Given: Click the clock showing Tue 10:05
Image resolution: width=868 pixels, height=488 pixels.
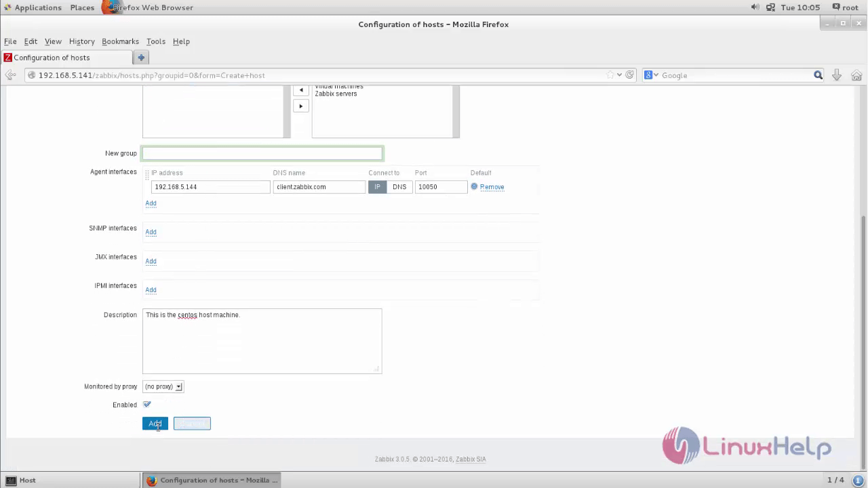Looking at the screenshot, I should coord(800,7).
